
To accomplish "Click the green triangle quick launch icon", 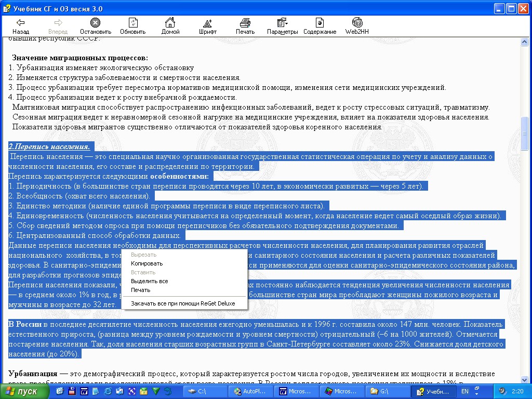I will coord(156,391).
